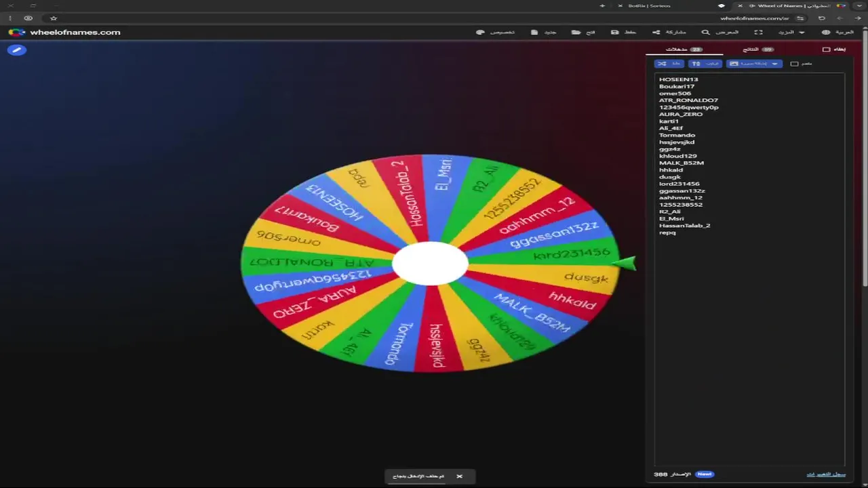
Task: Click the sort entries button
Action: click(x=705, y=64)
